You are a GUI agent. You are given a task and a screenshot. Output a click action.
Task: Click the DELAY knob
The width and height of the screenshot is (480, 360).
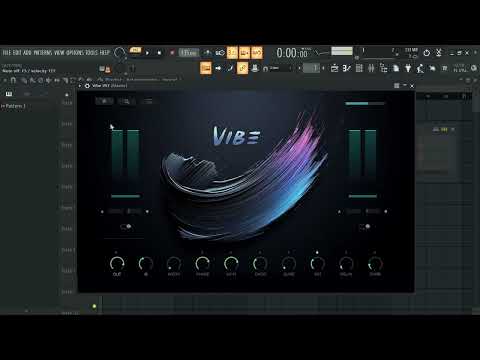346,264
